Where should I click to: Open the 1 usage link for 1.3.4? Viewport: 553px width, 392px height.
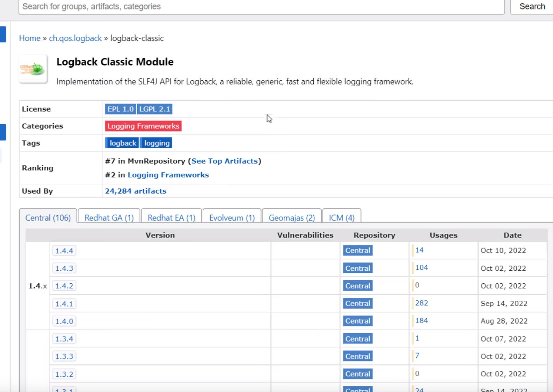pos(417,338)
